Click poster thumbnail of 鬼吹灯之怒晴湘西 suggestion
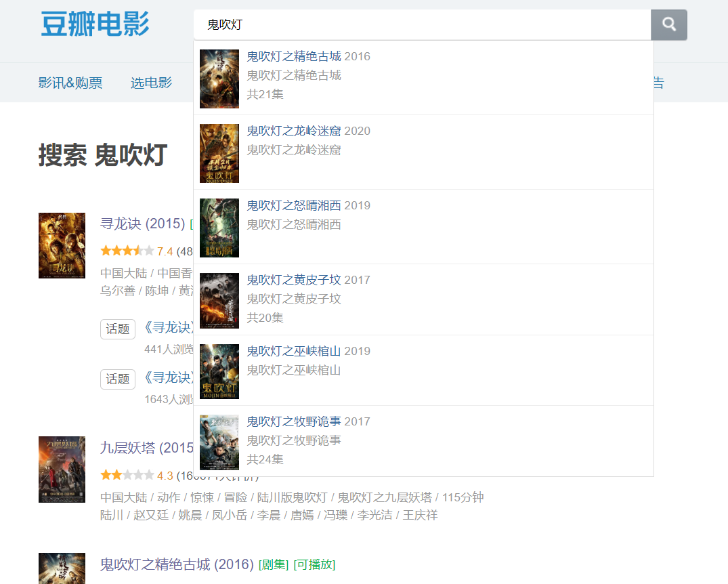Screen dimensions: 728x584 tap(219, 228)
